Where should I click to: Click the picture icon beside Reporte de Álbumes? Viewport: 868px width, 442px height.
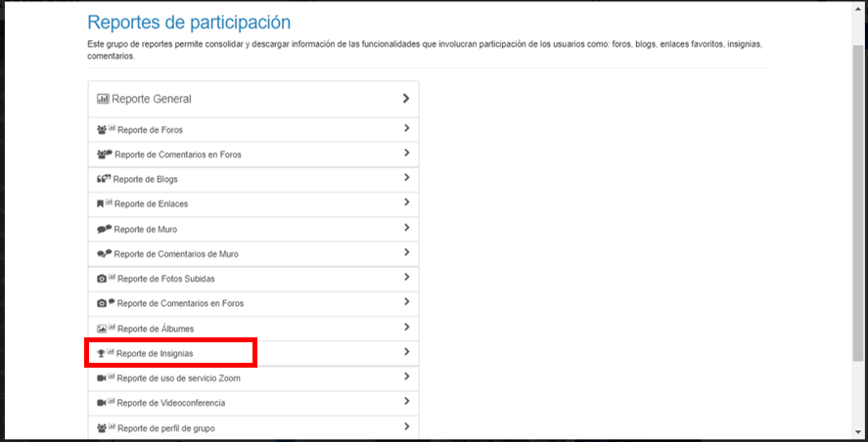(102, 329)
